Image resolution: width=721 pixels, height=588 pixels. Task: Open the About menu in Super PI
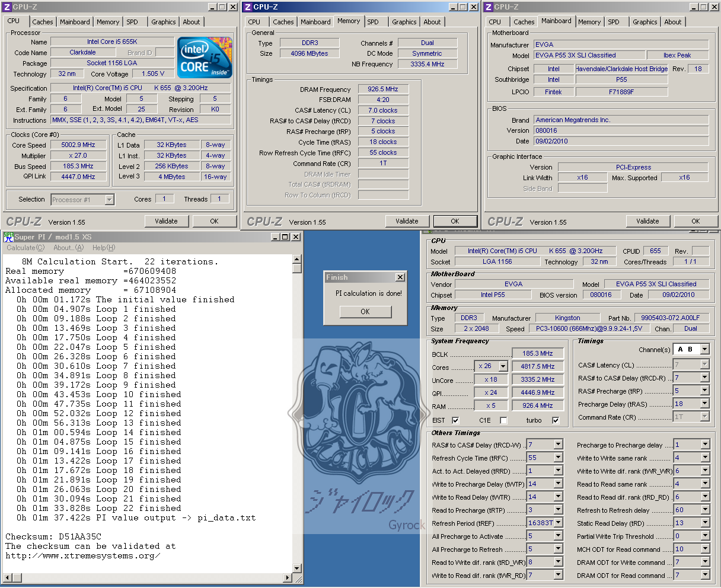point(68,248)
